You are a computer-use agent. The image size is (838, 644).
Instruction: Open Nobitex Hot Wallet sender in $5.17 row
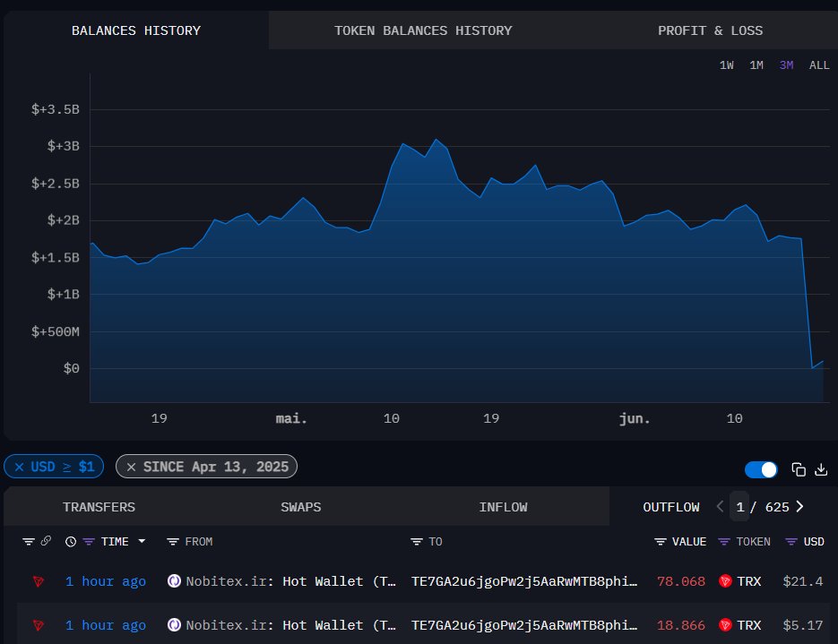pyautogui.click(x=290, y=625)
